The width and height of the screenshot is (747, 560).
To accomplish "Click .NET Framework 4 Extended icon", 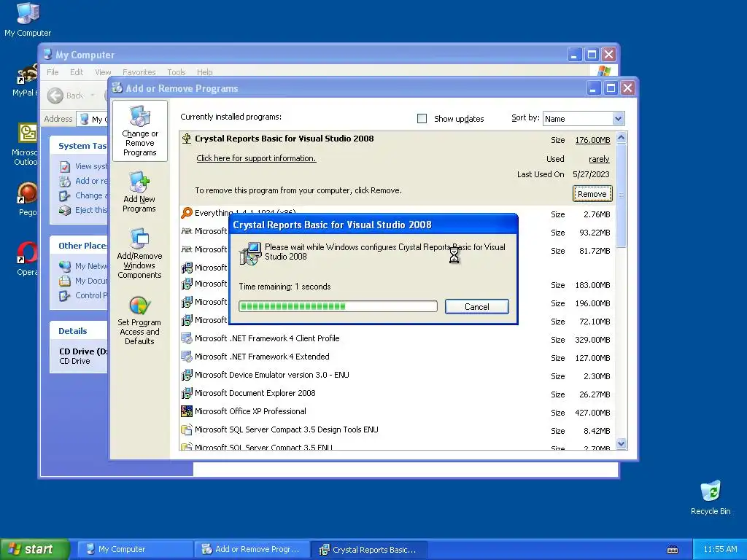I will pyautogui.click(x=187, y=356).
